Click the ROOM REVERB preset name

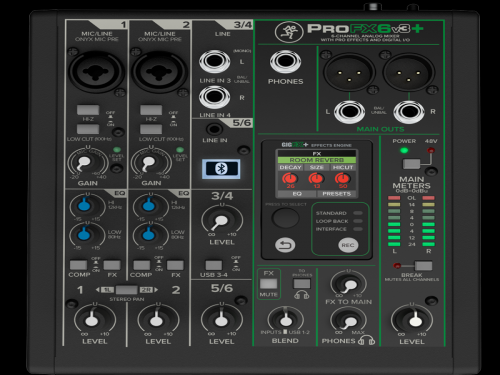pos(317,160)
